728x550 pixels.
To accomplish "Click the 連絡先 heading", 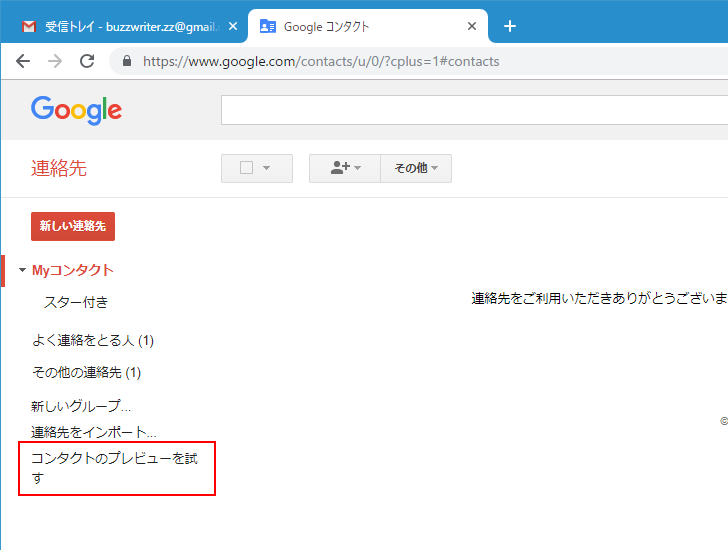I will [59, 168].
